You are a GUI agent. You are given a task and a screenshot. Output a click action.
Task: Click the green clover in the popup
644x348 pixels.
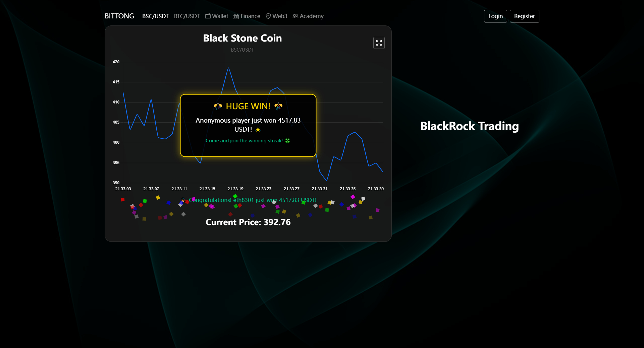click(287, 141)
